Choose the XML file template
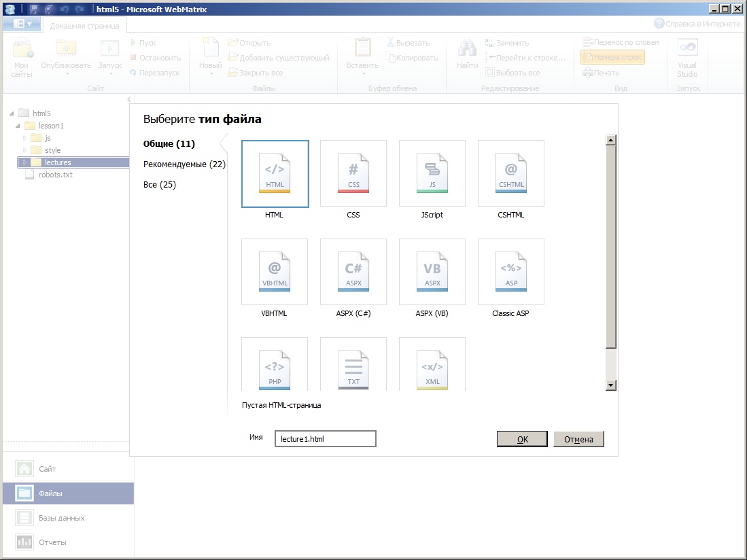 pos(432,364)
